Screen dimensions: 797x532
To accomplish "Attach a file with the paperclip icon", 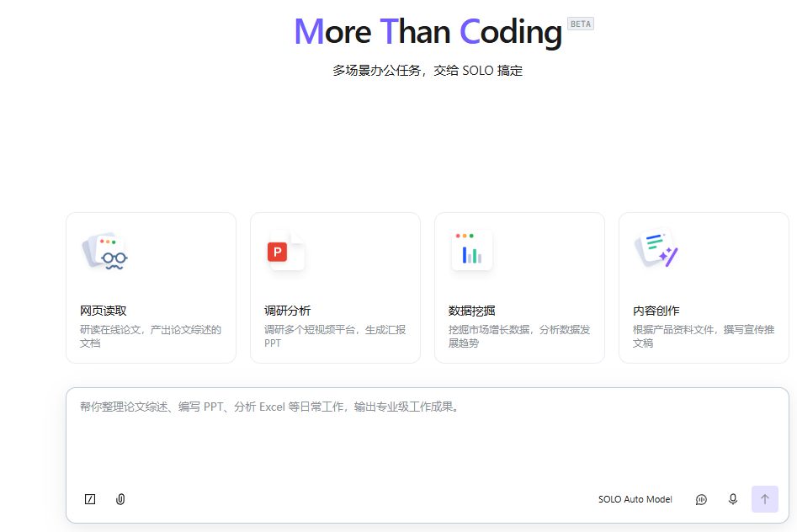I will click(120, 499).
